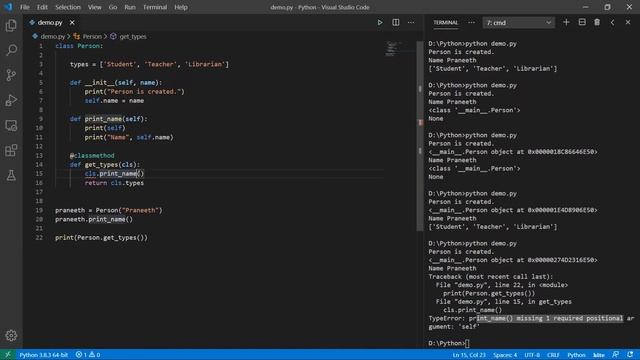Click get_types in the breadcrumb
Viewport: 640px width, 360px height.
coord(133,36)
